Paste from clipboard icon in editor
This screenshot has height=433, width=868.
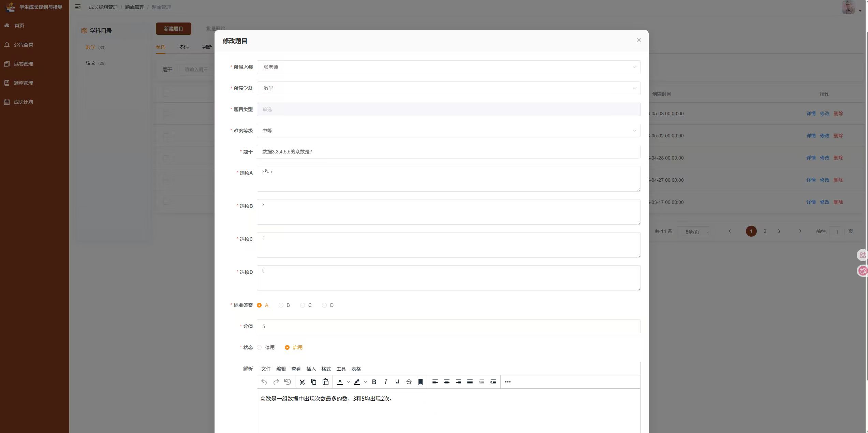coord(326,382)
